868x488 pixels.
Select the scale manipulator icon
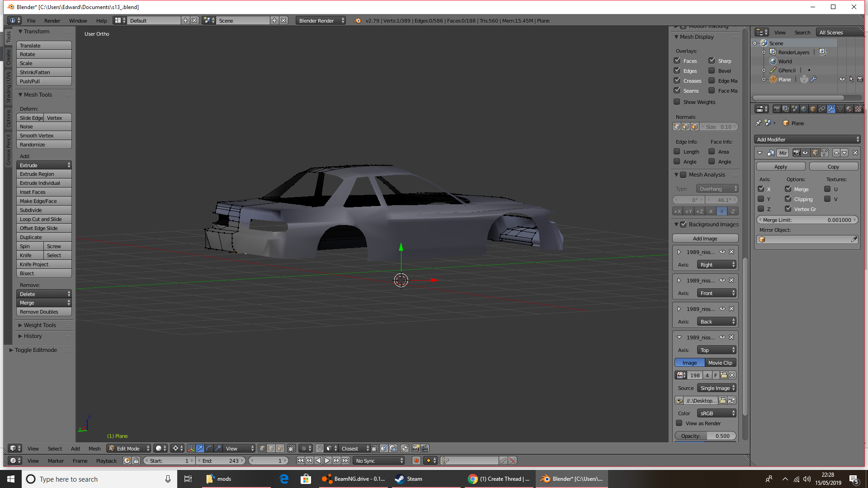tap(218, 448)
